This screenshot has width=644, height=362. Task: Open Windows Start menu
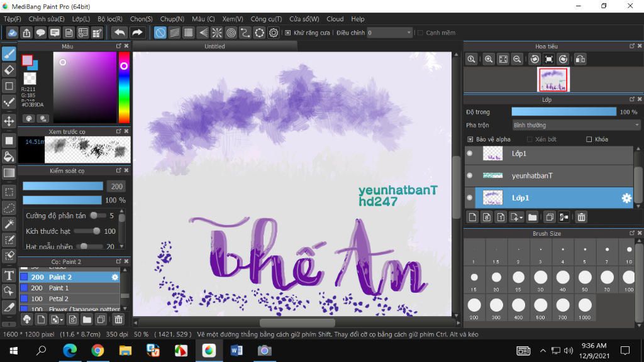click(14, 351)
